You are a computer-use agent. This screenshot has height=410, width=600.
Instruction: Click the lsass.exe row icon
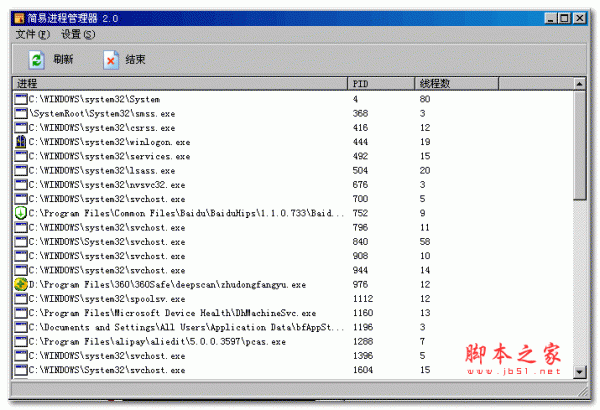[21, 170]
